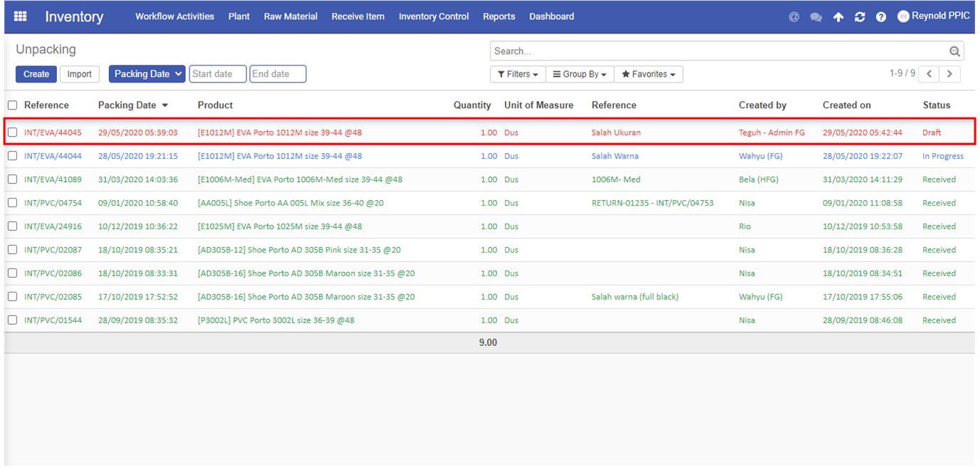Image resolution: width=980 pixels, height=467 pixels.
Task: Open the Inventory Control menu
Action: click(434, 16)
